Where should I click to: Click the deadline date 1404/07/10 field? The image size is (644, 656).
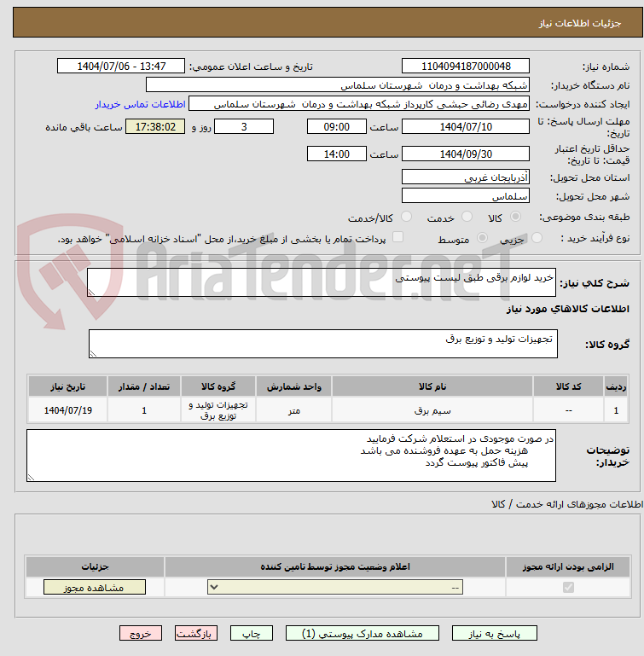(x=466, y=127)
